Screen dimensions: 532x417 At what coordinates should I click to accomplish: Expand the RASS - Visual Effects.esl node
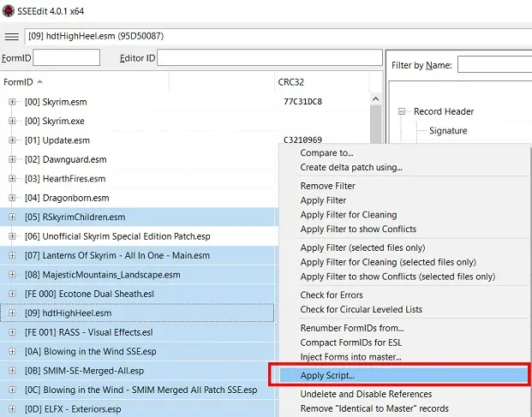pos(12,332)
